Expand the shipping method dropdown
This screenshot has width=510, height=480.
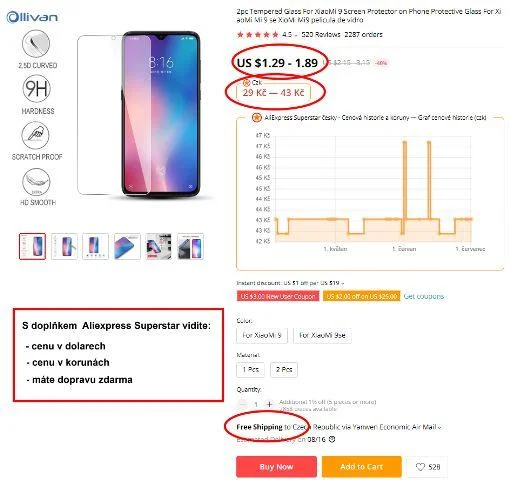tap(440, 427)
